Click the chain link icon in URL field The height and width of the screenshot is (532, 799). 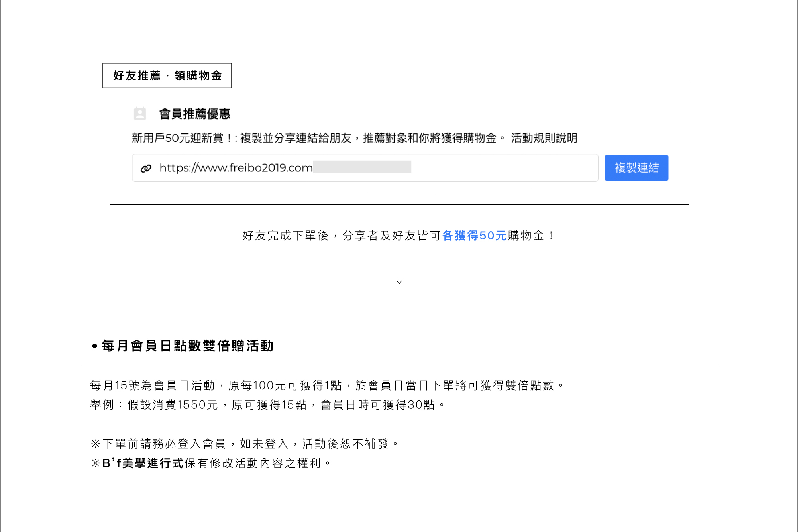[x=146, y=168]
